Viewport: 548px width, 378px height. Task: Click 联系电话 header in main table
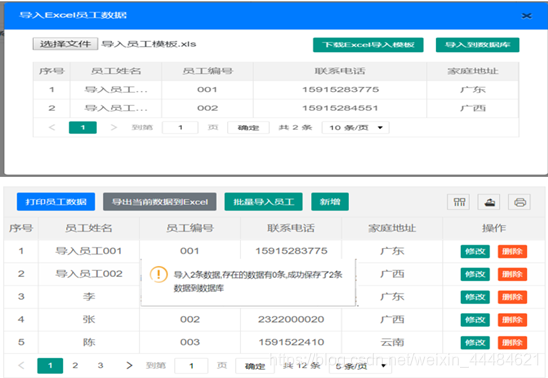pos(291,228)
